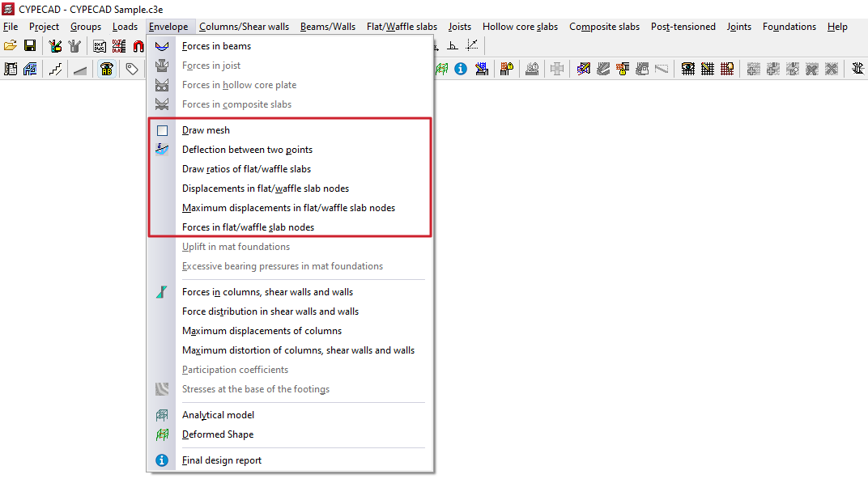The height and width of the screenshot is (500, 868).
Task: Select Final design report entry
Action: (290, 460)
